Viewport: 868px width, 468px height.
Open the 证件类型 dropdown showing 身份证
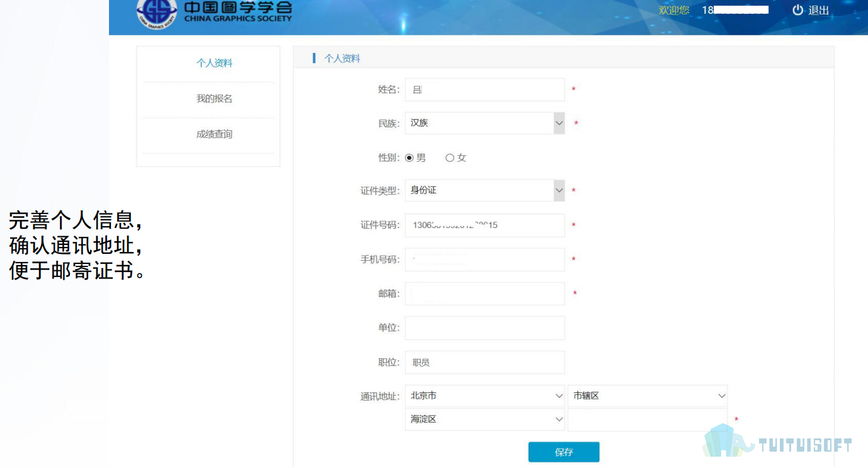485,190
